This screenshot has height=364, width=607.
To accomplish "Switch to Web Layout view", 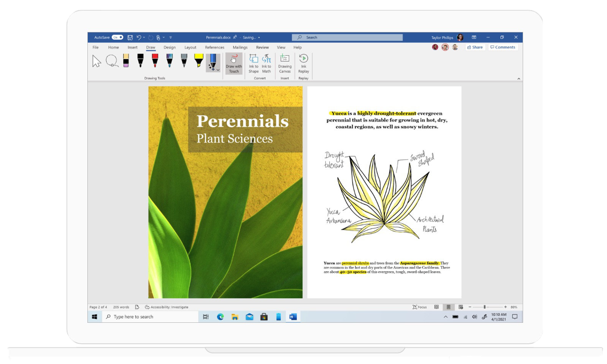I will point(461,307).
